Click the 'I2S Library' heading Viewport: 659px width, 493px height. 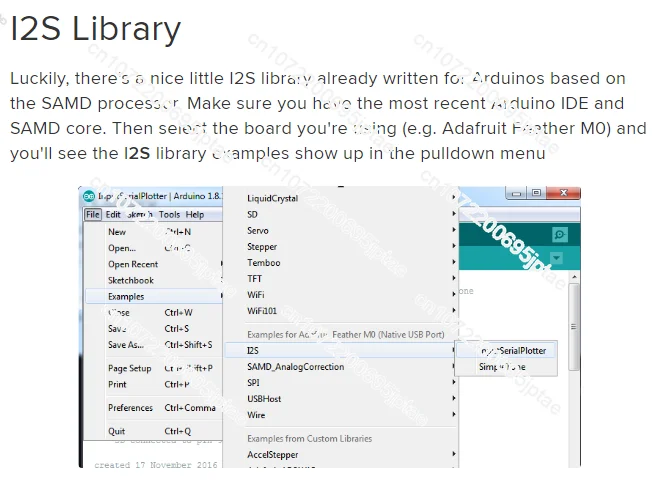click(95, 29)
